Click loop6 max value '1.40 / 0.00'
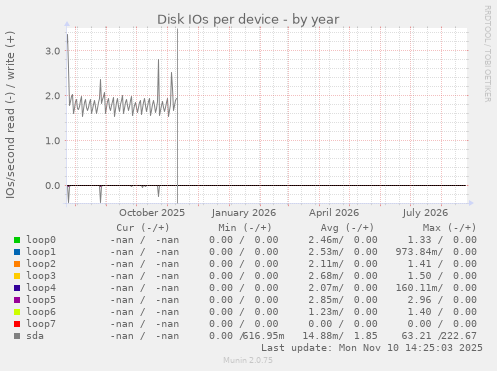The height and width of the screenshot is (371, 497). 442,312
